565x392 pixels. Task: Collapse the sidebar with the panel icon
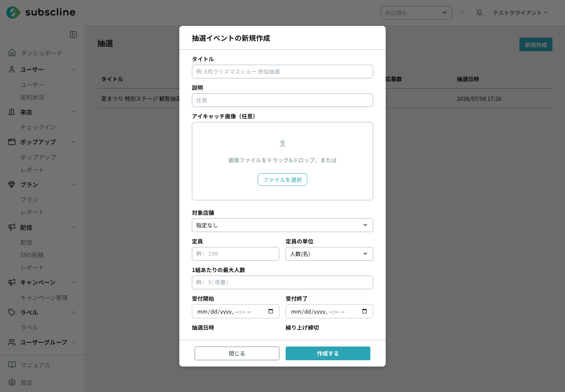[x=73, y=34]
